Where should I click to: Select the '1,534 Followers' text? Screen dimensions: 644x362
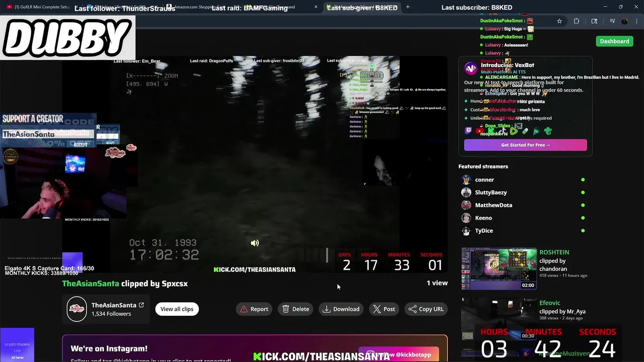pos(111,314)
